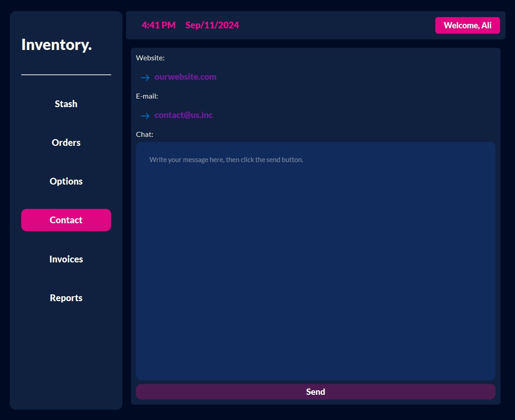The width and height of the screenshot is (515, 420).
Task: Click the E-mail: label
Action: 147,96
